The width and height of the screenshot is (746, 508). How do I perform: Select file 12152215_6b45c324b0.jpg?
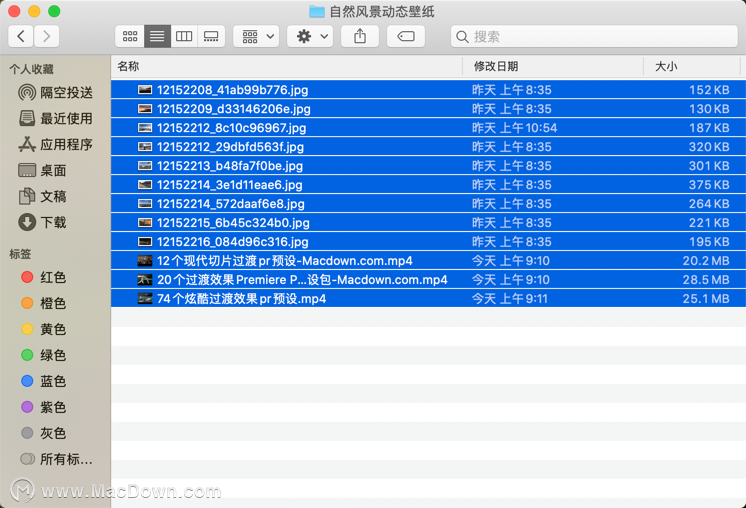point(428,223)
